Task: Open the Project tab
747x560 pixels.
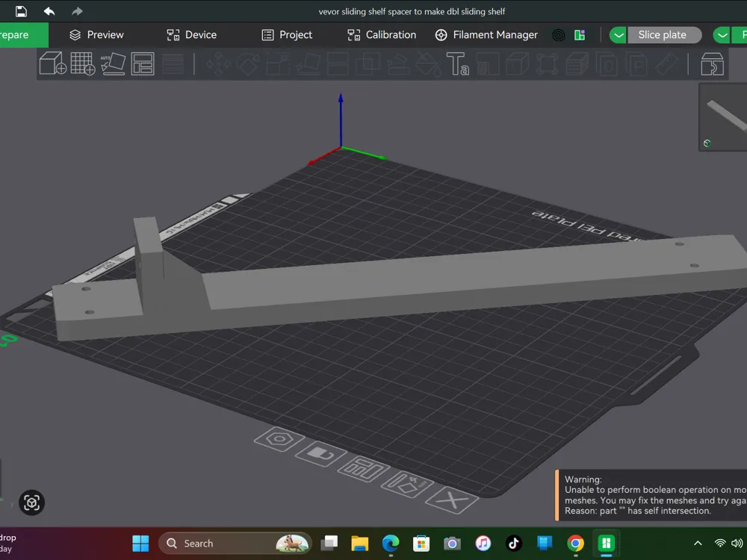Action: point(288,35)
